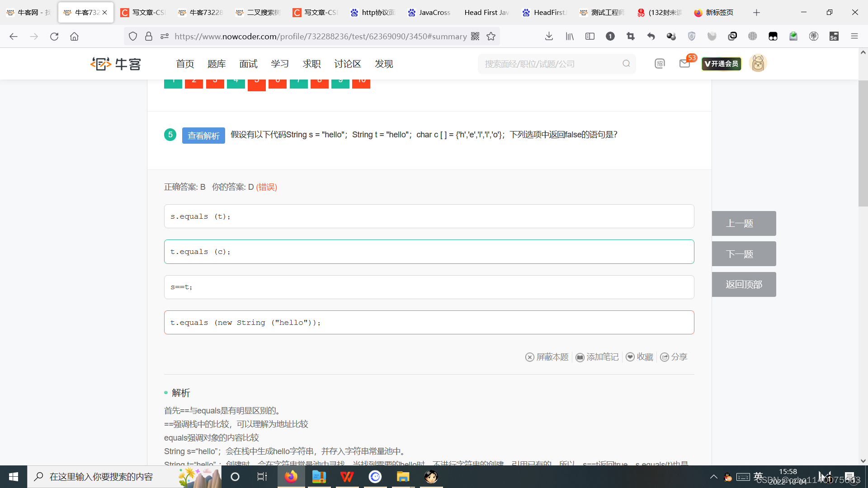Screen dimensions: 868x488
Task: Click the undo arrow extension icon
Action: [651, 36]
